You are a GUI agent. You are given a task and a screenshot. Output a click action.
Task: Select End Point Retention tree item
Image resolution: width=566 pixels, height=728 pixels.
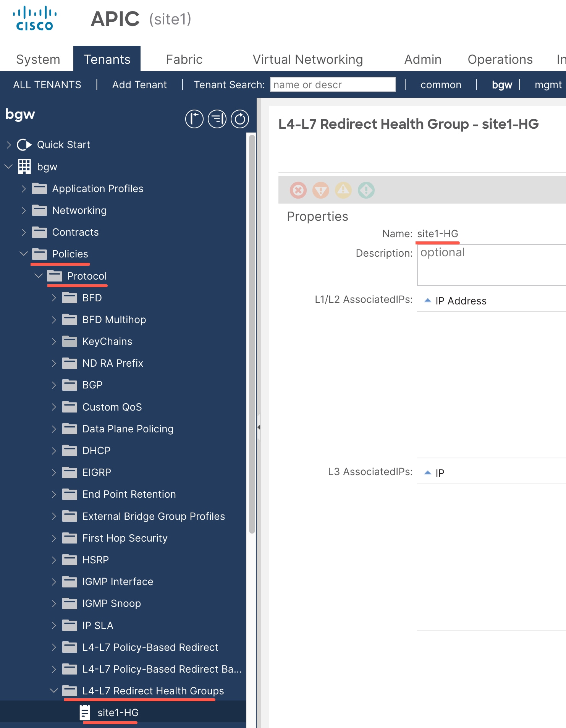tap(129, 494)
